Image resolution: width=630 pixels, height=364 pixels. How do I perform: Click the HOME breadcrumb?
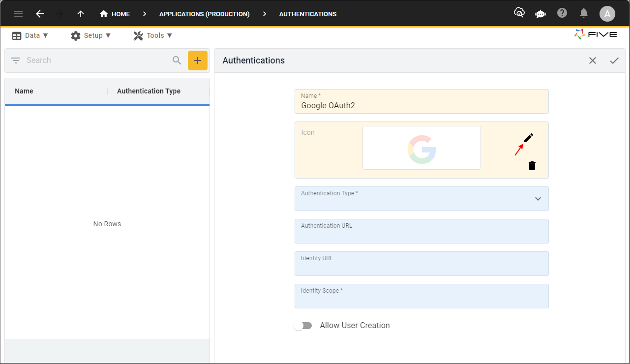click(x=115, y=14)
